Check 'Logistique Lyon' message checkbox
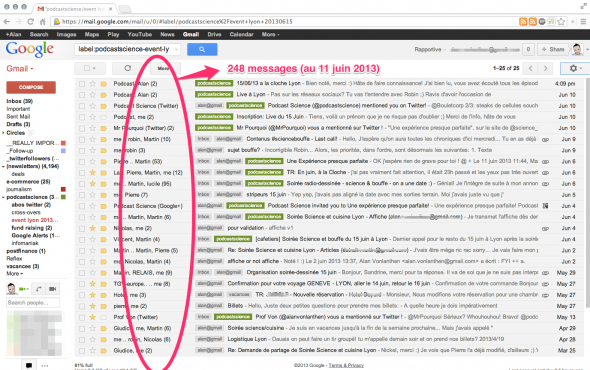This screenshot has width=590, height=370. pyautogui.click(x=82, y=340)
